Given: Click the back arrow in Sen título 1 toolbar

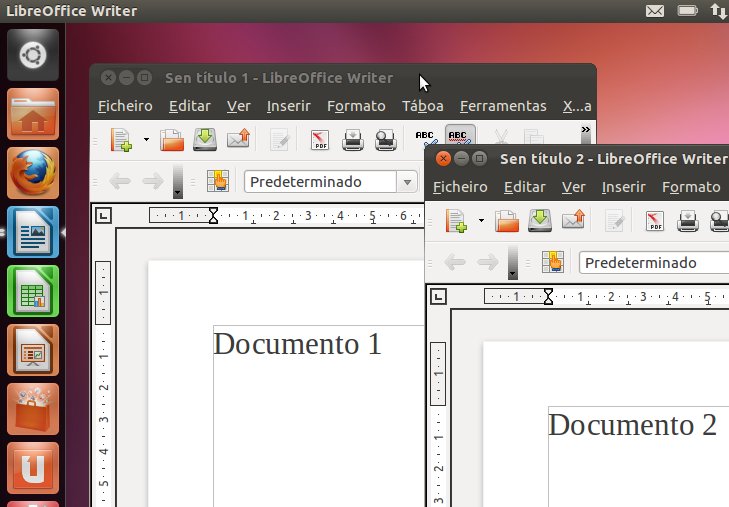Looking at the screenshot, I should click(120, 181).
